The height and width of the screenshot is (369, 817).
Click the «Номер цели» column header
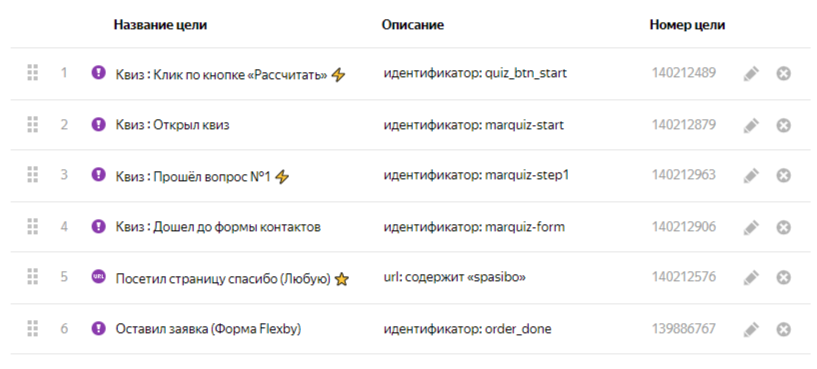[687, 25]
